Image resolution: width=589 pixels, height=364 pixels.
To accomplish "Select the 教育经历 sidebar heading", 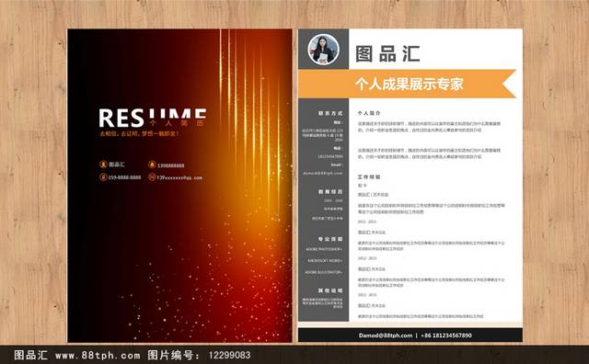I will (x=330, y=191).
